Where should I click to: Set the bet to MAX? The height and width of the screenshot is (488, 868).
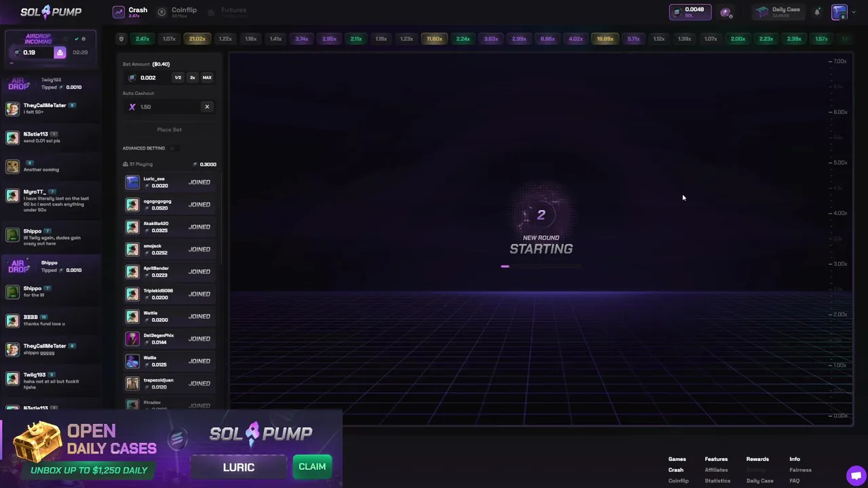tap(207, 77)
